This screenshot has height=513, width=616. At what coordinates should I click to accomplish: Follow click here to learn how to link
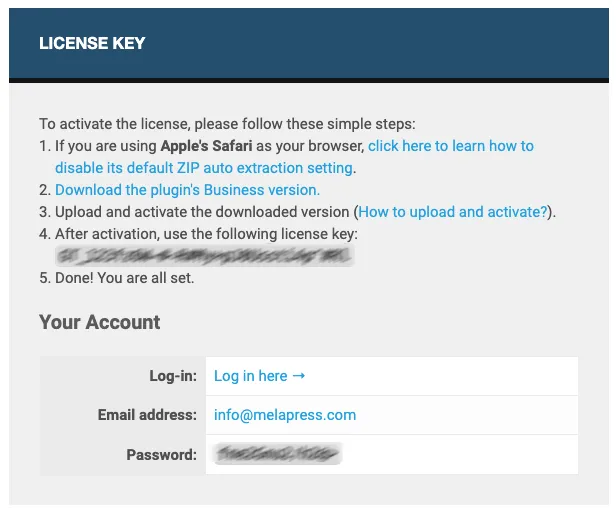click(x=451, y=146)
